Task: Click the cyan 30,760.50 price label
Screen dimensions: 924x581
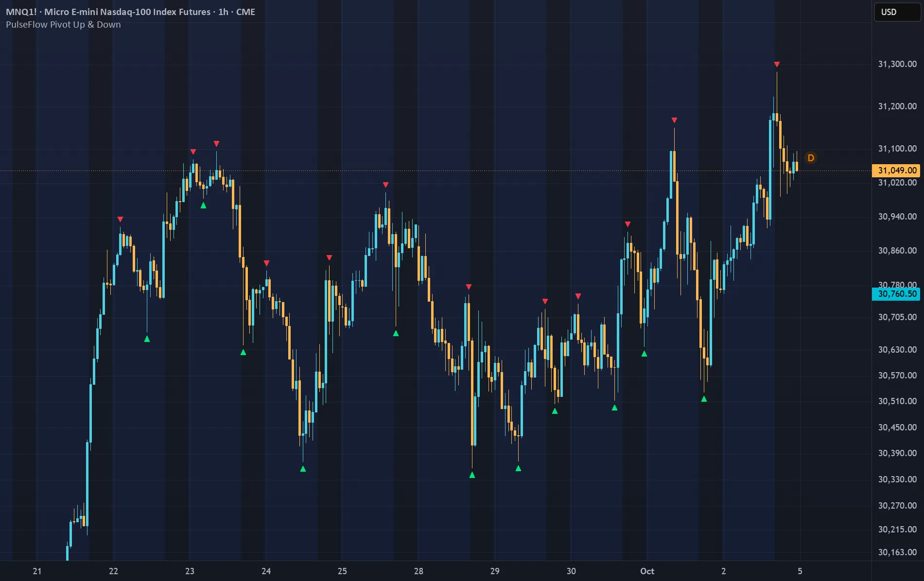Action: click(x=896, y=294)
